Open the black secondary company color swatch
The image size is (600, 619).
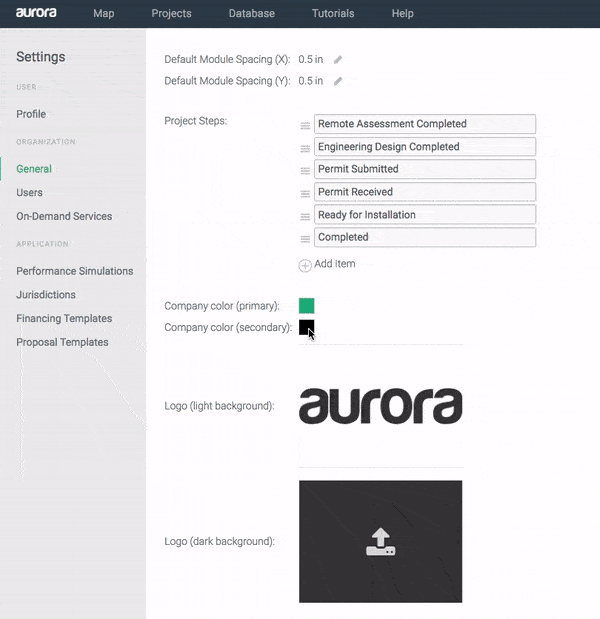pos(306,327)
